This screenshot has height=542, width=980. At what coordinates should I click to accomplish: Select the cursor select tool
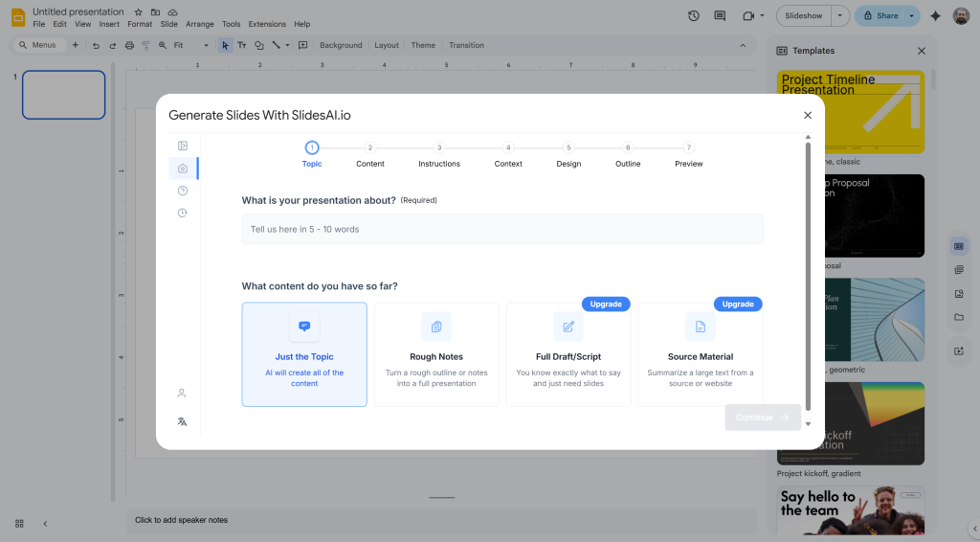coord(225,45)
